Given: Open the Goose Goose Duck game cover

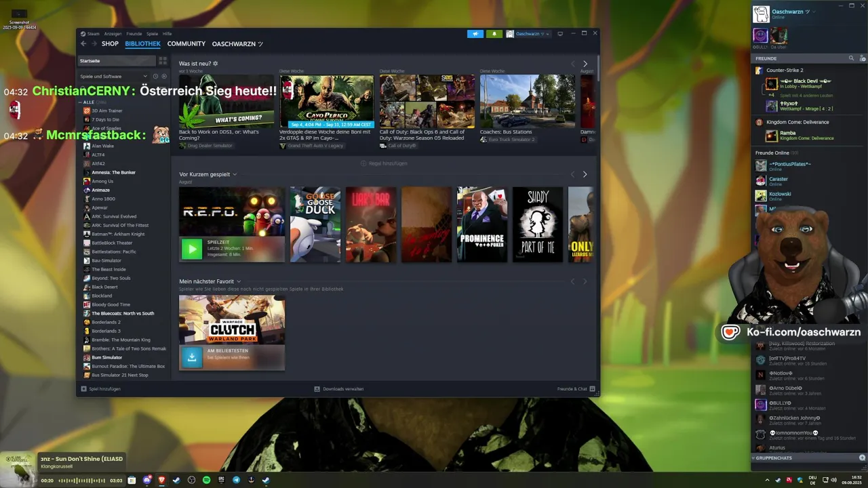Looking at the screenshot, I should tap(315, 224).
